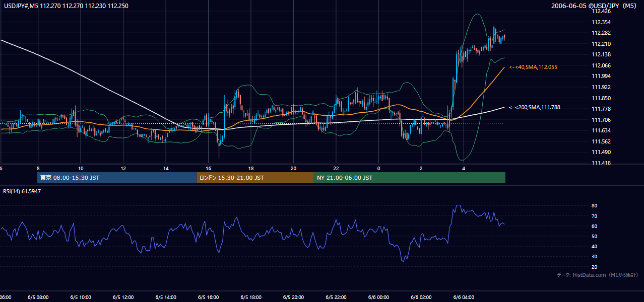Viewport: 644px width, 302px height.
Task: Click RSI scale value 40
Action: pos(594,246)
